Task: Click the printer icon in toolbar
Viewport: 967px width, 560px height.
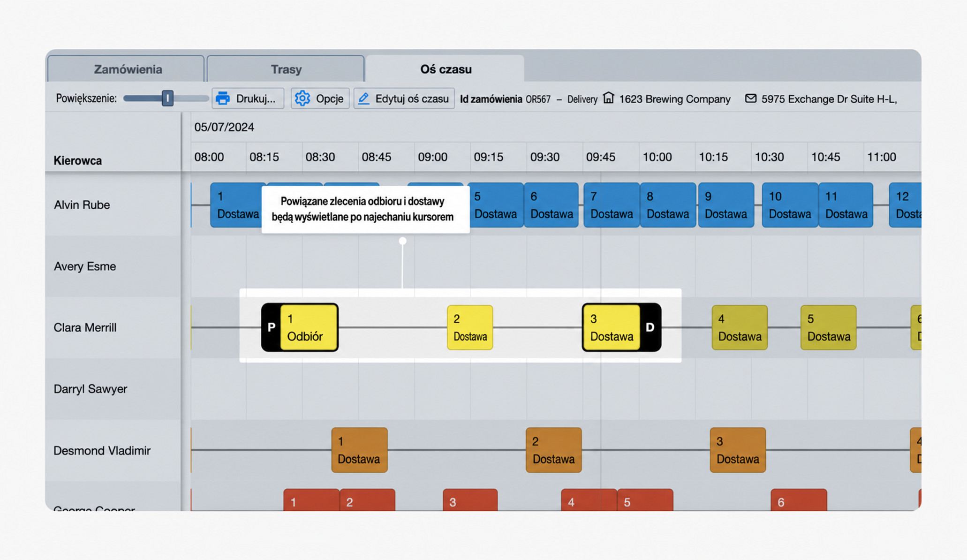Action: click(x=223, y=98)
